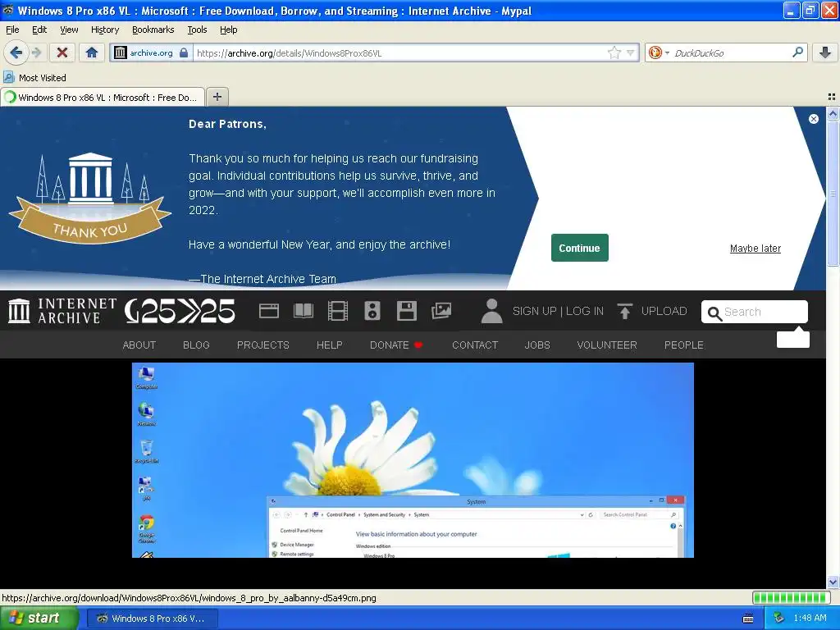Bookmark this page with the star icon
This screenshot has width=840, height=630.
[614, 52]
